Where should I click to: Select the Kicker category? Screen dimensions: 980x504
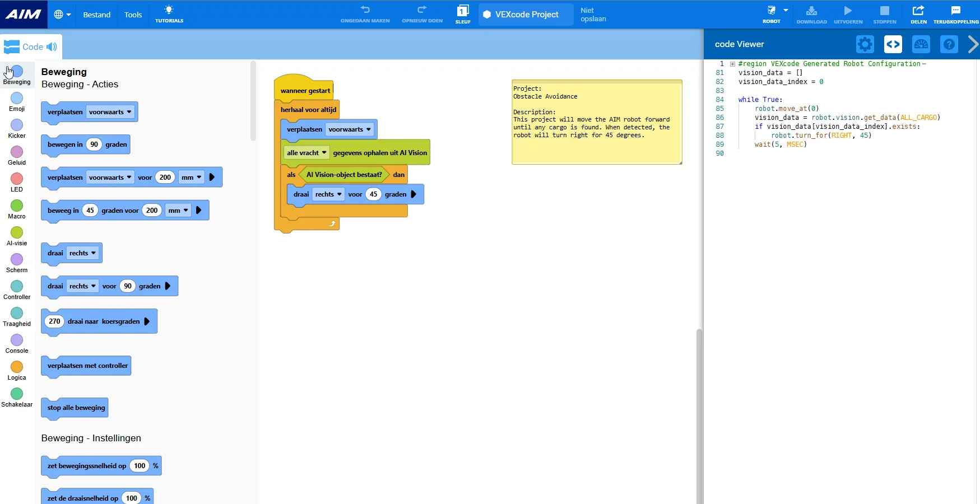click(17, 129)
